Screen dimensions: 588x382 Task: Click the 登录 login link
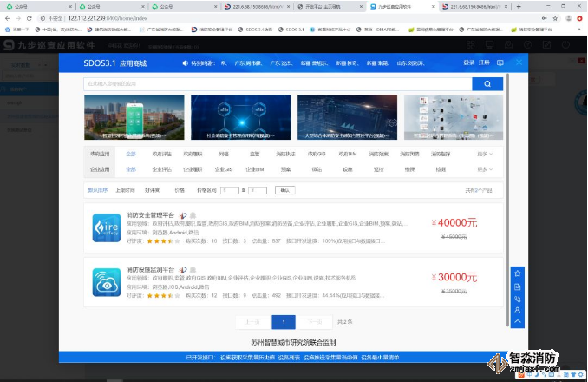(x=469, y=63)
